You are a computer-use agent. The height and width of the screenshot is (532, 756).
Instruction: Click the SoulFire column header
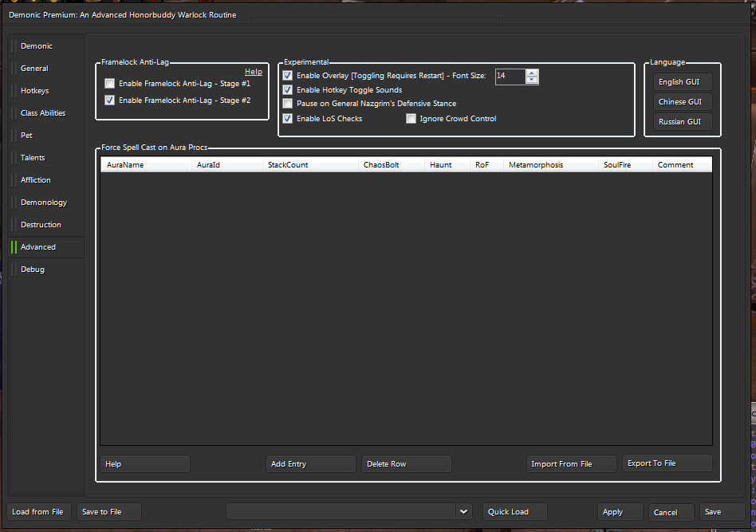(x=625, y=164)
